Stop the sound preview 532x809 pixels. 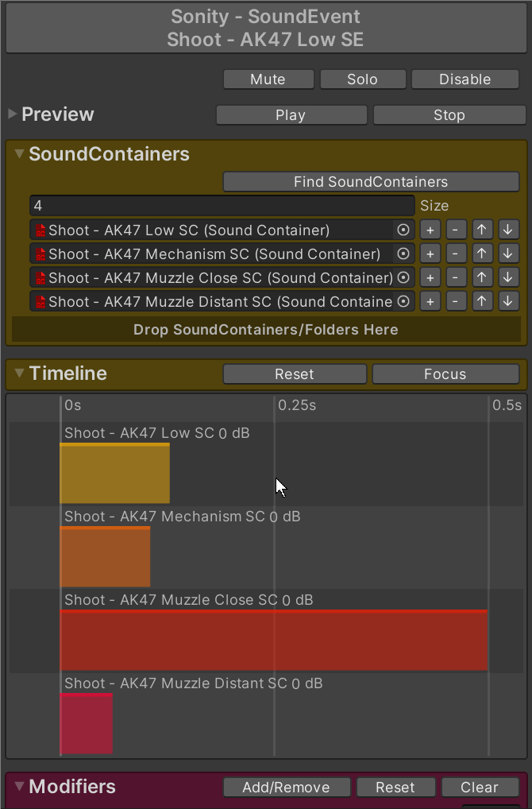(449, 115)
